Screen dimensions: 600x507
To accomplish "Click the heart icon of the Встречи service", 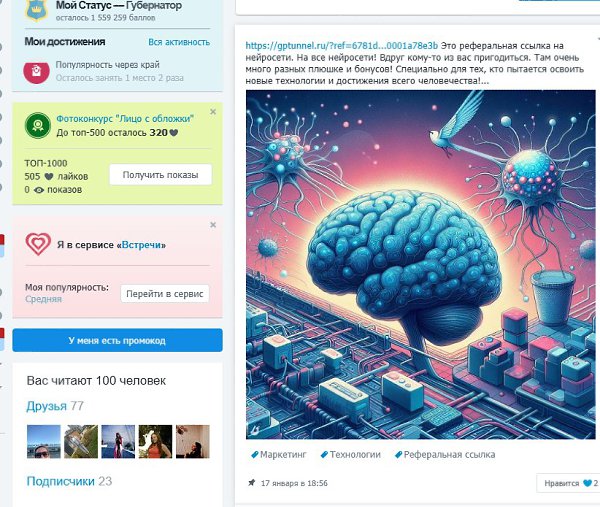I will tap(38, 244).
